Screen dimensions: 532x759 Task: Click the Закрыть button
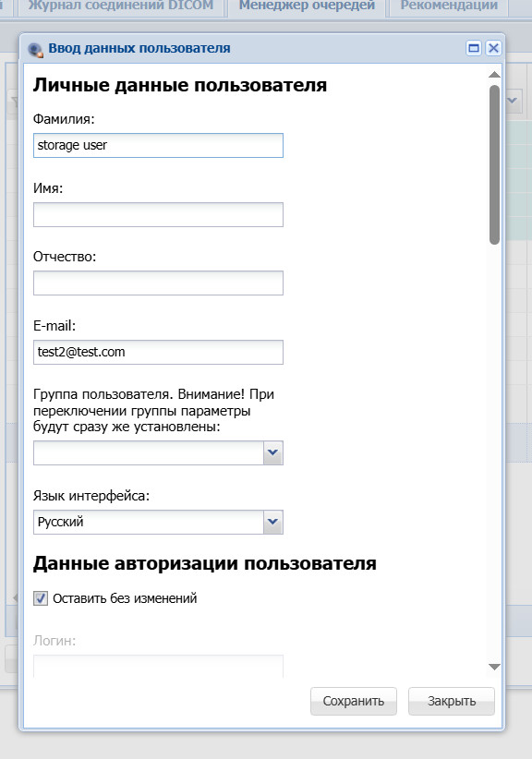coord(452,701)
